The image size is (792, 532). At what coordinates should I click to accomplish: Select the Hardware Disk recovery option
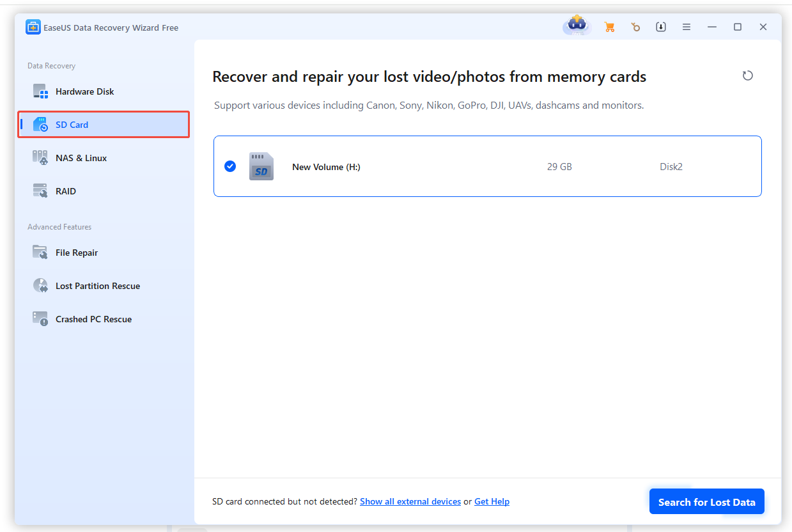tap(84, 91)
